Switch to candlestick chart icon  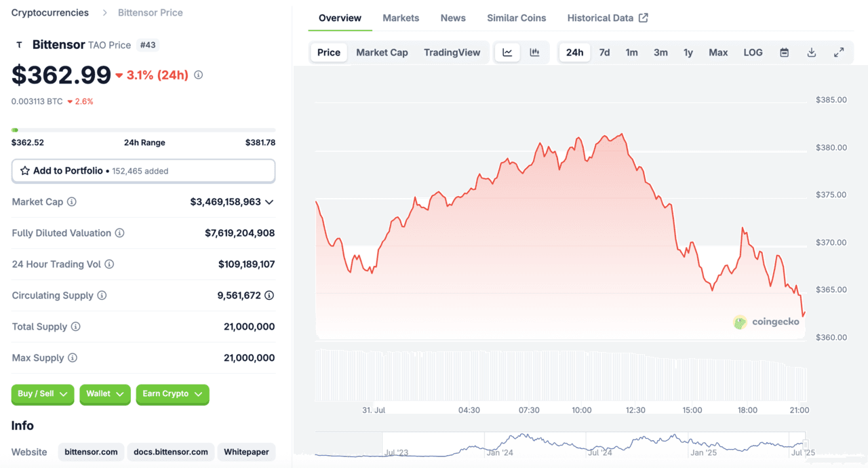pos(534,52)
